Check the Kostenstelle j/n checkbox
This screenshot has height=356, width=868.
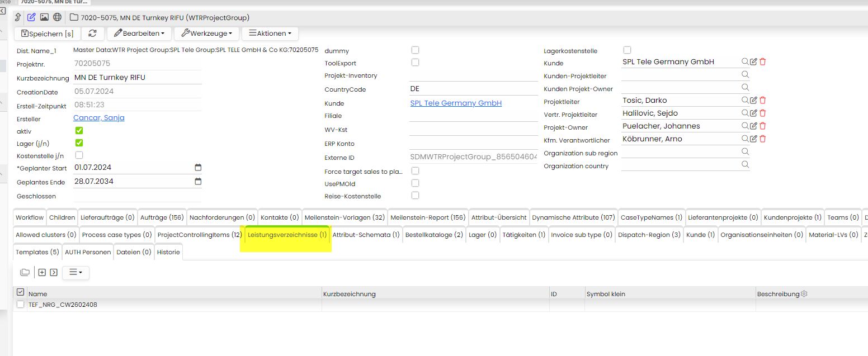click(x=79, y=155)
